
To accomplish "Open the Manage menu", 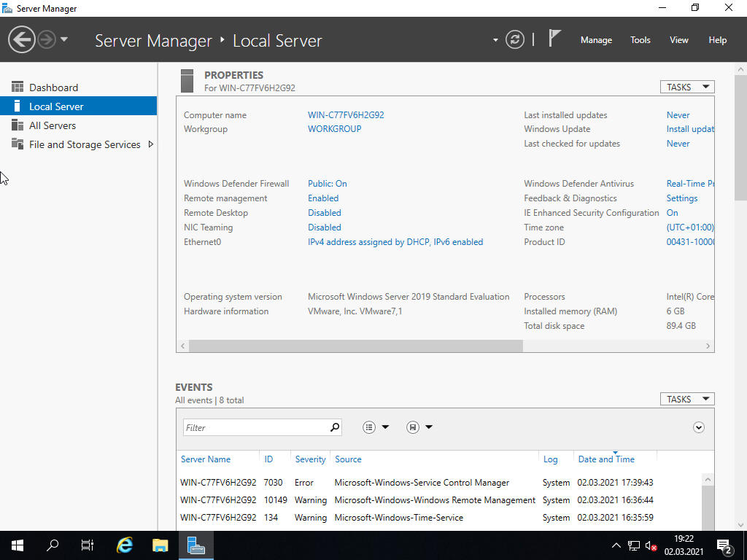I will pyautogui.click(x=596, y=39).
